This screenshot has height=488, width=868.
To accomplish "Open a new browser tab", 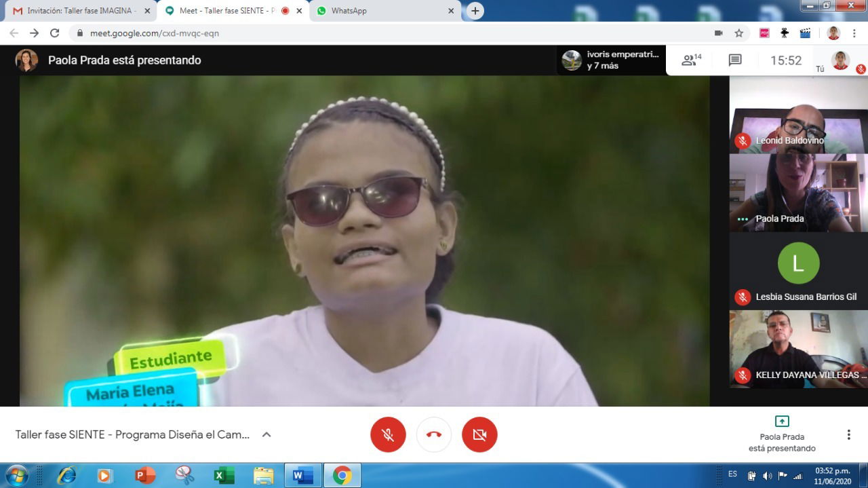I will coord(475,11).
